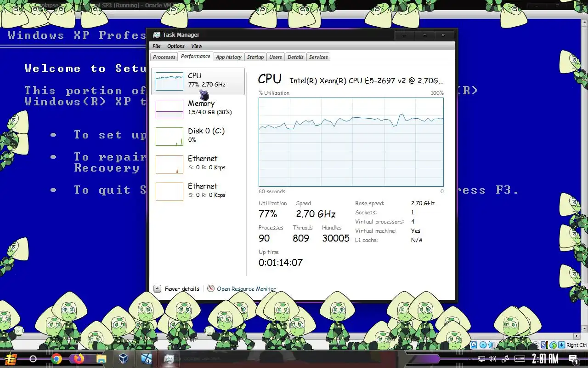Show hidden system tray icons arrow

point(470,359)
